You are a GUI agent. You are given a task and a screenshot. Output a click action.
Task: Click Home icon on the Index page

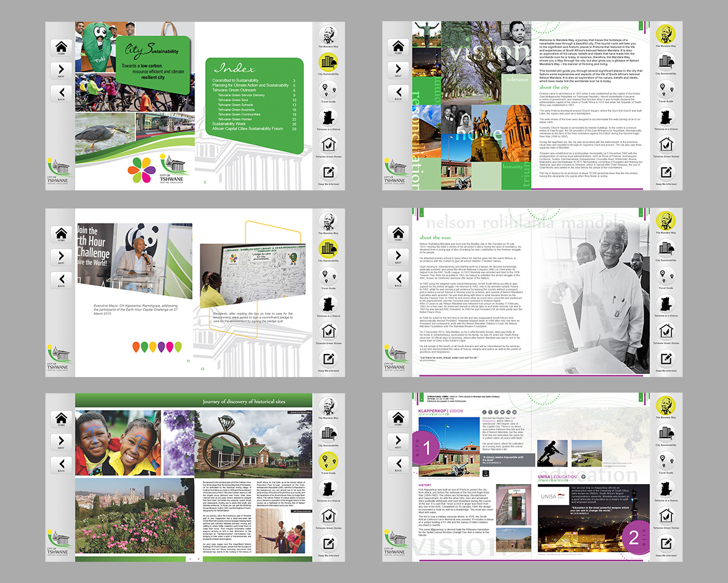coord(61,47)
